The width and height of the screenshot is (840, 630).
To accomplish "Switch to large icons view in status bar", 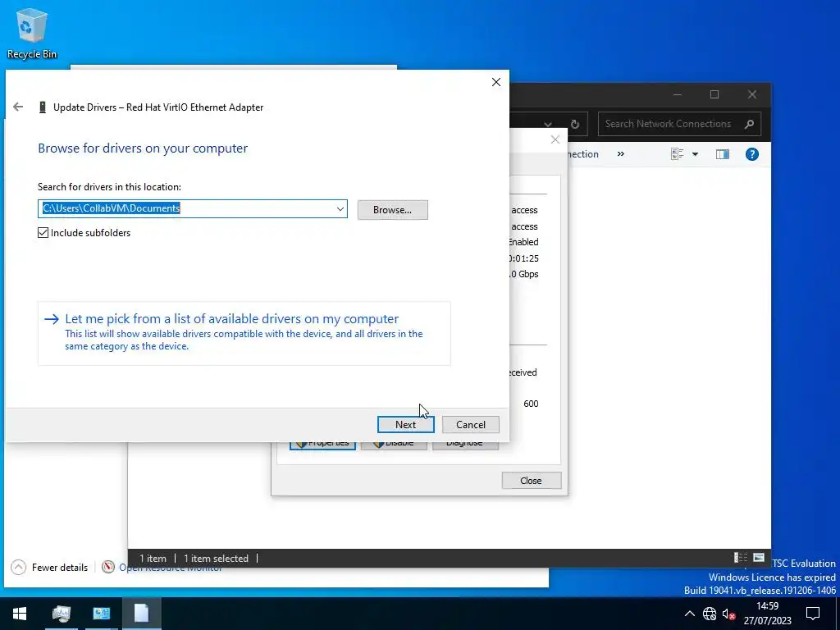I will [x=759, y=558].
